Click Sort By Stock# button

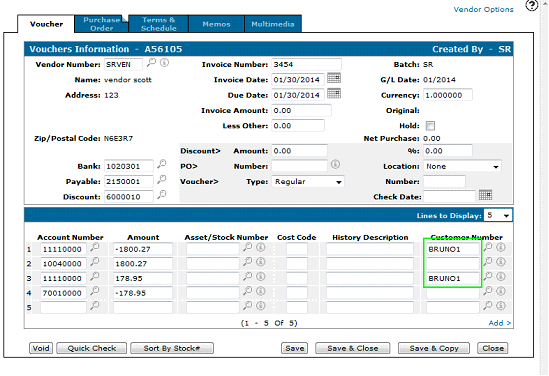coord(172,348)
